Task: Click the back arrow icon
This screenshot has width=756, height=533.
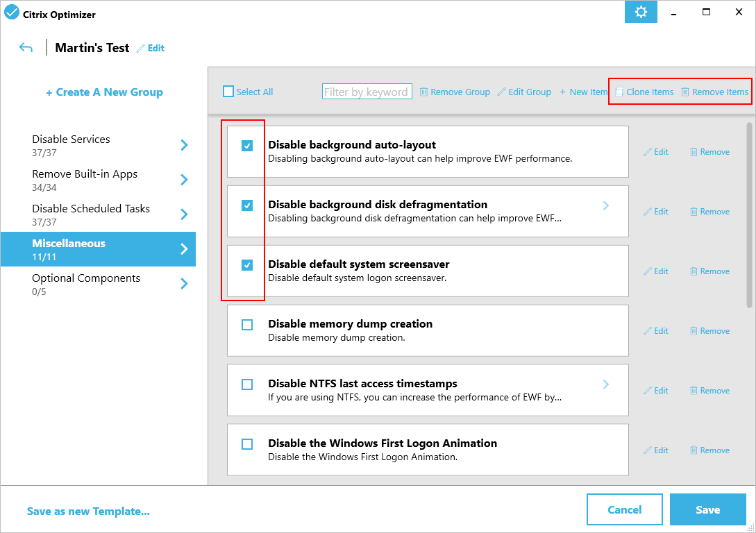Action: [26, 48]
